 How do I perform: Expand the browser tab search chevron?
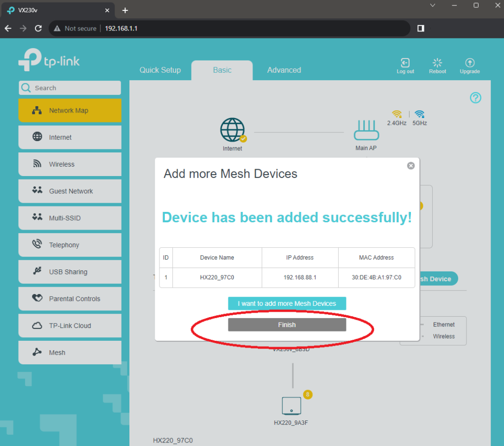pos(433,5)
